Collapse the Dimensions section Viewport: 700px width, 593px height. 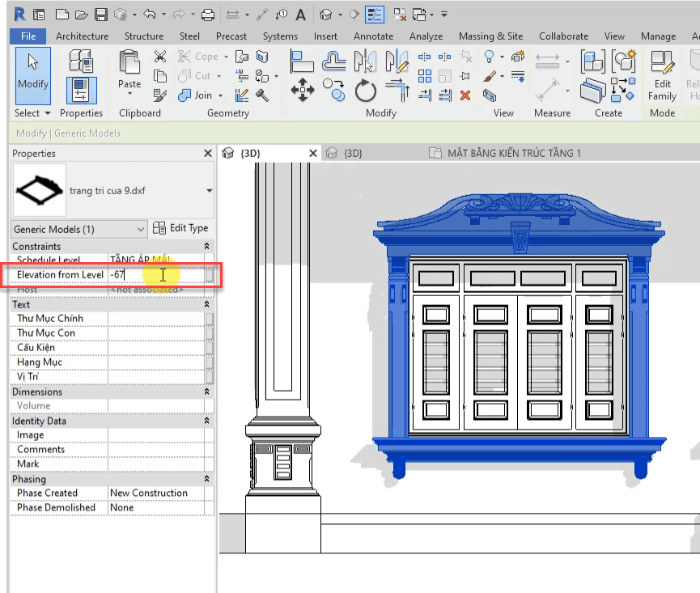pyautogui.click(x=206, y=392)
